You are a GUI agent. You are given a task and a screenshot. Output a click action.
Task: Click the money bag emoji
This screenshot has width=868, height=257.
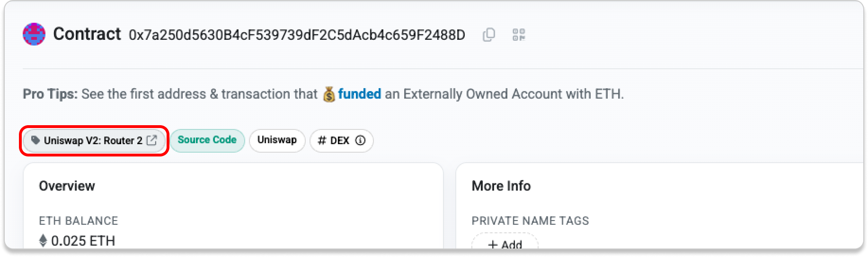click(x=328, y=94)
